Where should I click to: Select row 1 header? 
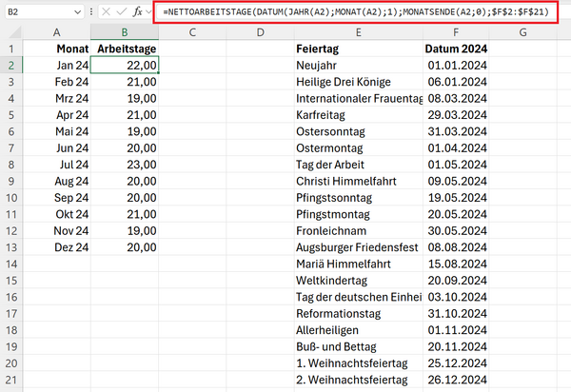click(x=10, y=49)
